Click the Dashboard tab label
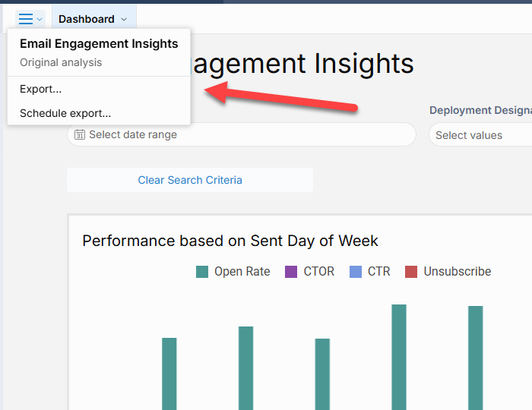The width and height of the screenshot is (532, 410). [x=87, y=19]
